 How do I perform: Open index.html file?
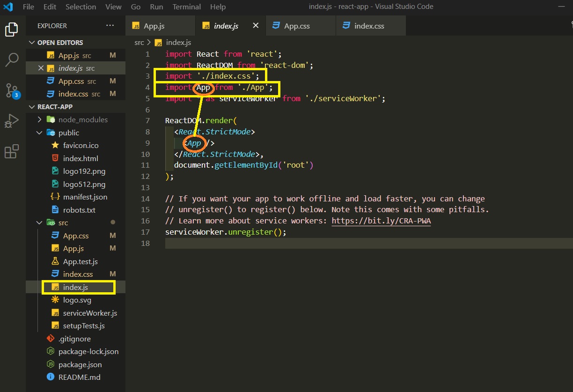[75, 158]
